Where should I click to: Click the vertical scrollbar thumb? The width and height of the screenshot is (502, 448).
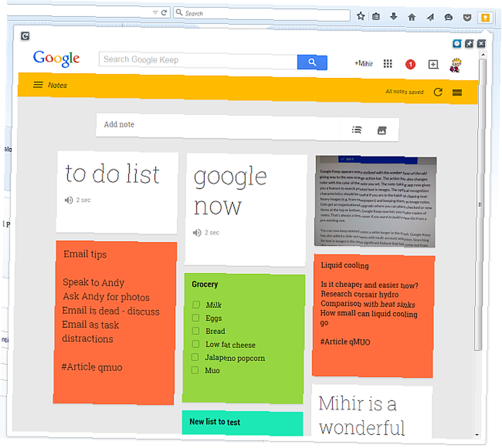pos(480,205)
